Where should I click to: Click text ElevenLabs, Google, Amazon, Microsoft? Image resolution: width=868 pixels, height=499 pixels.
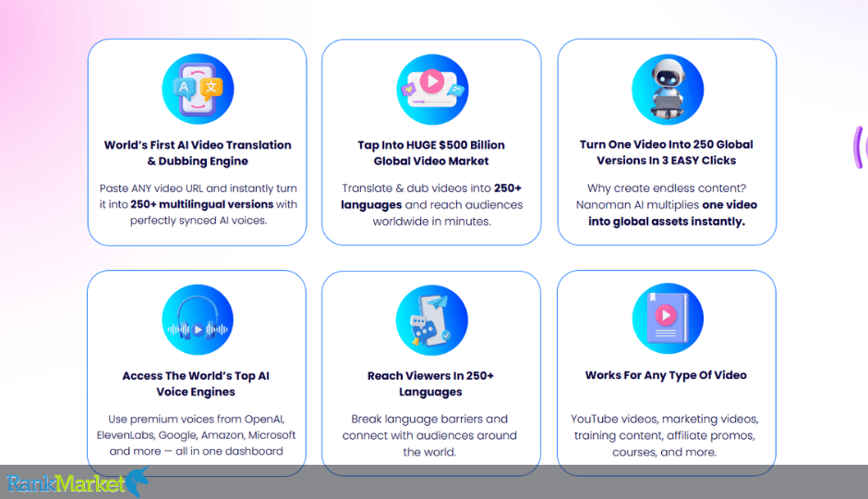pos(197,435)
